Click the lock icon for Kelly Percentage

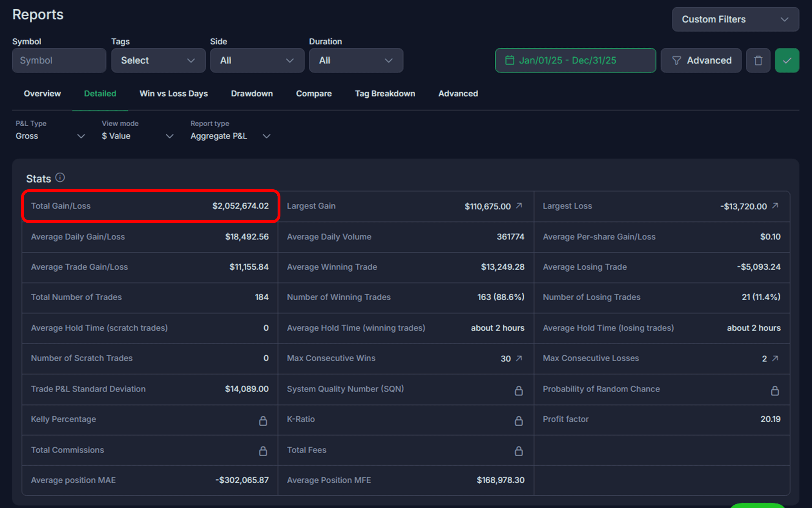263,421
